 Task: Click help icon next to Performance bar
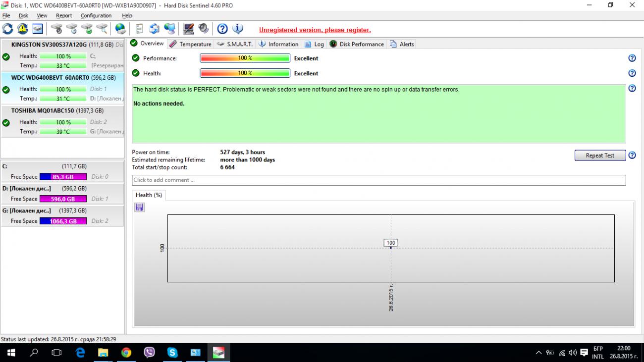click(x=632, y=58)
